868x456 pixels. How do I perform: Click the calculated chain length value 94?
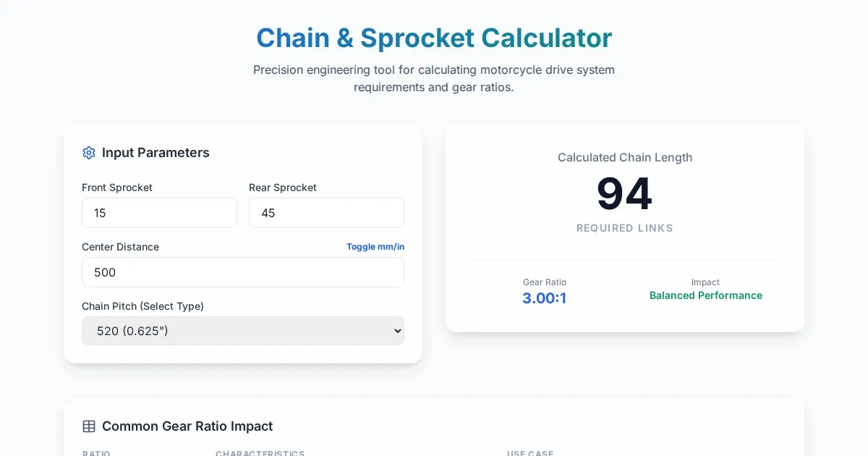(x=624, y=194)
